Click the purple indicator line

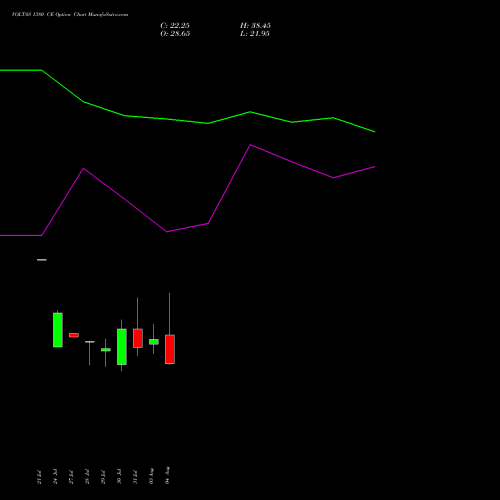[x=208, y=223]
